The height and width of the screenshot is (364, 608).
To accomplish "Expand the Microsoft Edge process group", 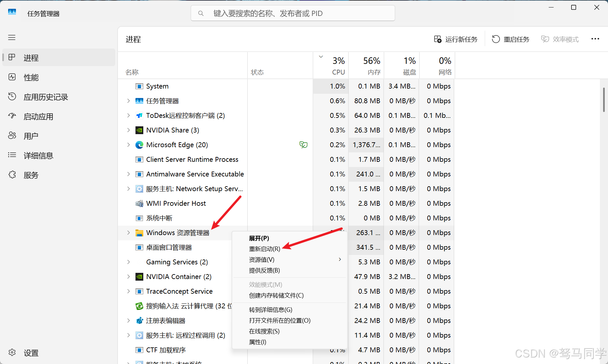I will coord(128,145).
